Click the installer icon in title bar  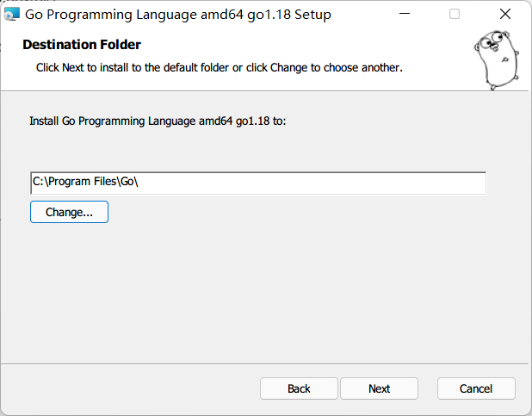[x=12, y=15]
